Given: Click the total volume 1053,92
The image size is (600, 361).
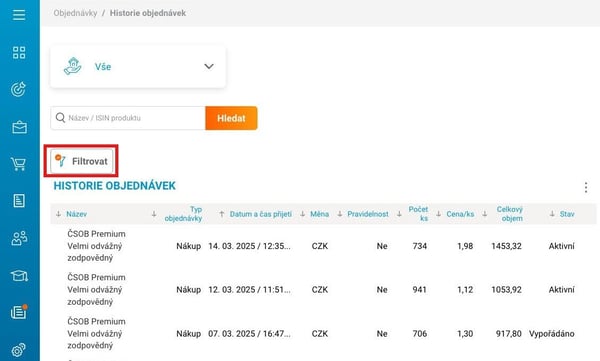Looking at the screenshot, I should point(506,290).
